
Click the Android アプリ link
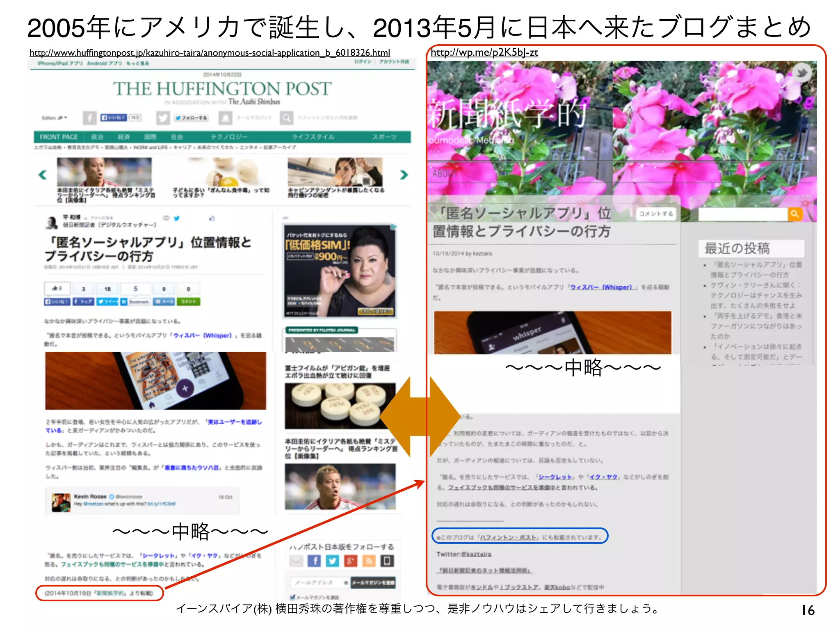click(105, 64)
